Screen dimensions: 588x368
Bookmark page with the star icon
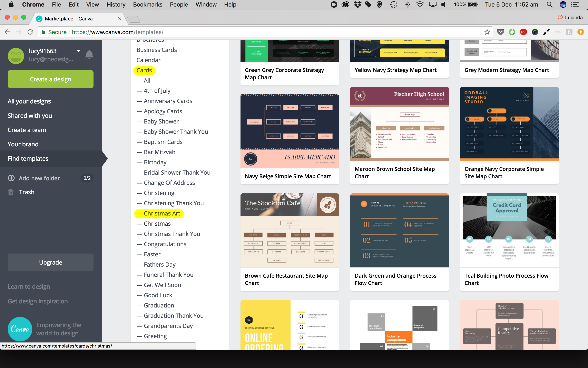[487, 32]
